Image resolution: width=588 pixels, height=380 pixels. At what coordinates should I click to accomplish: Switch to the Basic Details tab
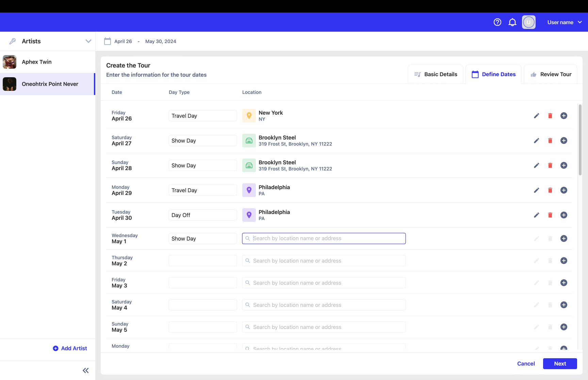(x=436, y=74)
